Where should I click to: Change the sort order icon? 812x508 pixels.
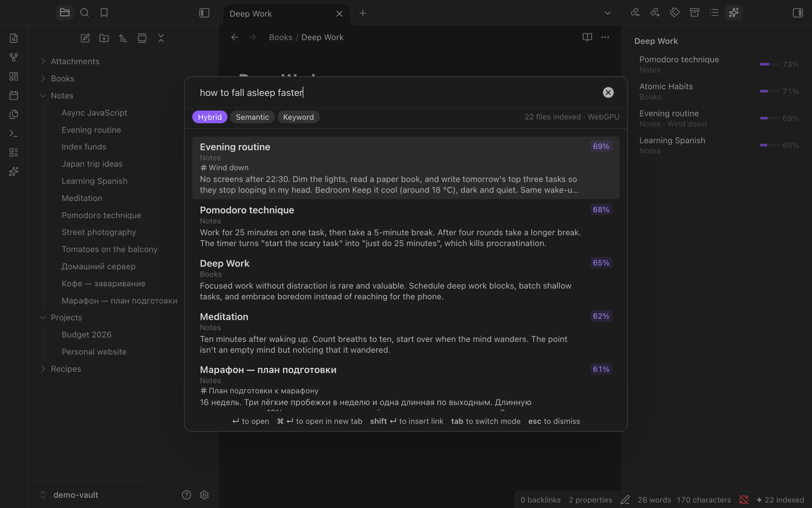coord(123,38)
